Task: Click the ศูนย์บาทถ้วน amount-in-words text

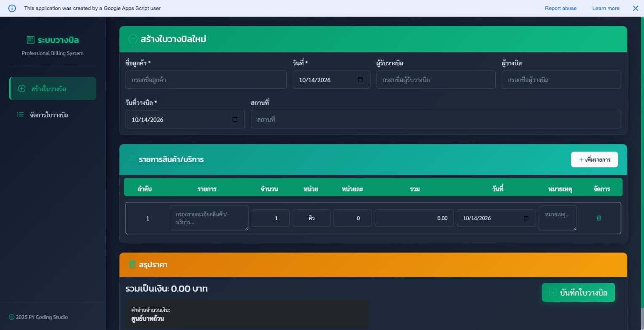Action: [148, 319]
